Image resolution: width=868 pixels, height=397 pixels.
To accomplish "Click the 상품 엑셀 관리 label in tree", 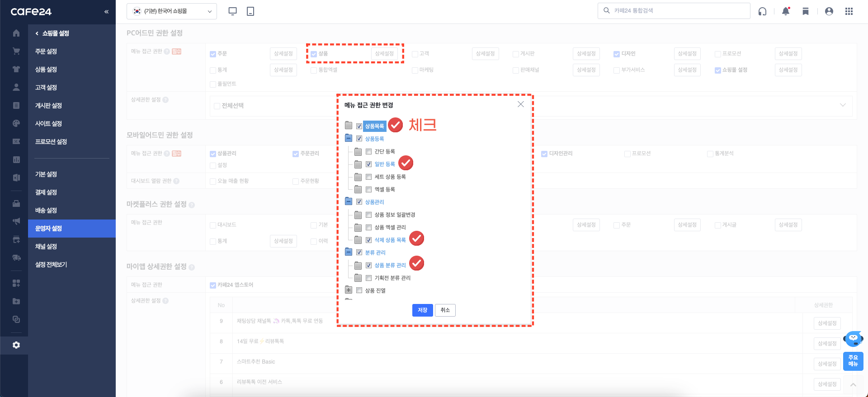I will (x=390, y=228).
